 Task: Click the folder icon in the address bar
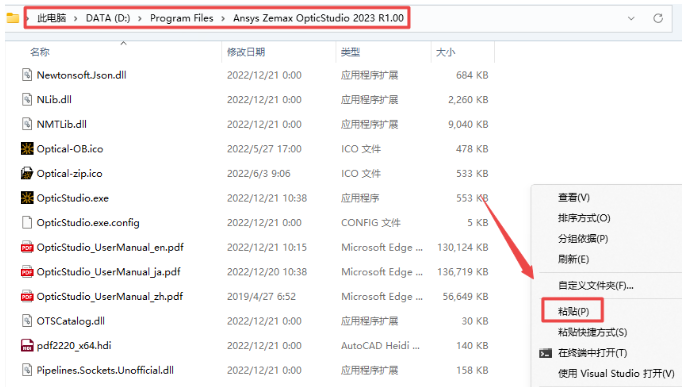click(13, 18)
